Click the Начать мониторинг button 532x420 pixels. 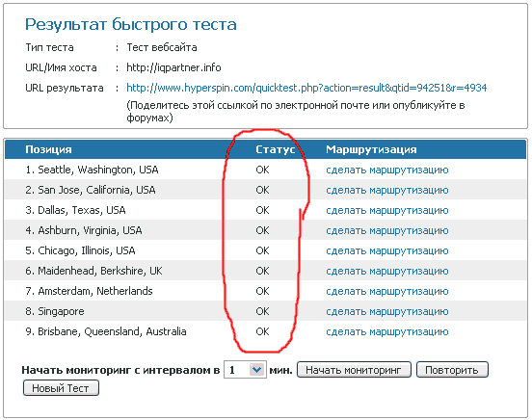click(354, 370)
